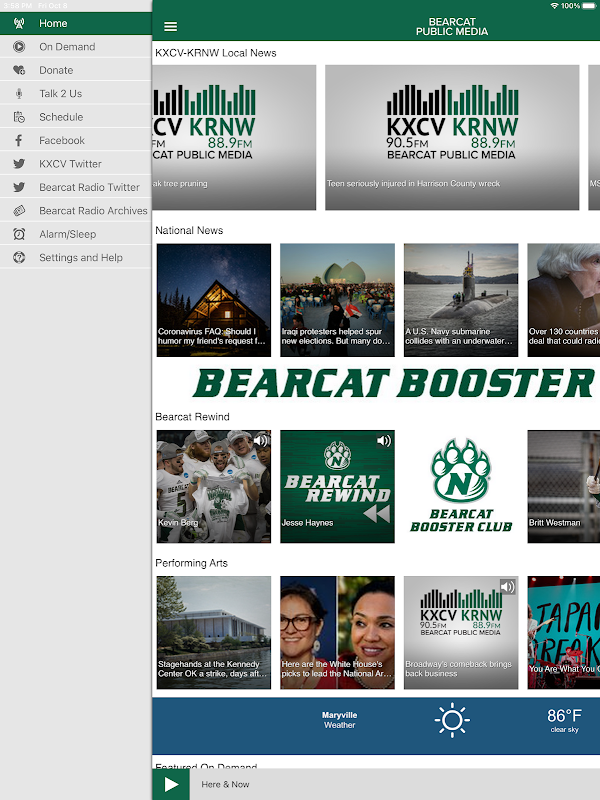This screenshot has height=800, width=600.
Task: Open Kevin Berg Bearcat Rewind episode
Action: point(214,486)
